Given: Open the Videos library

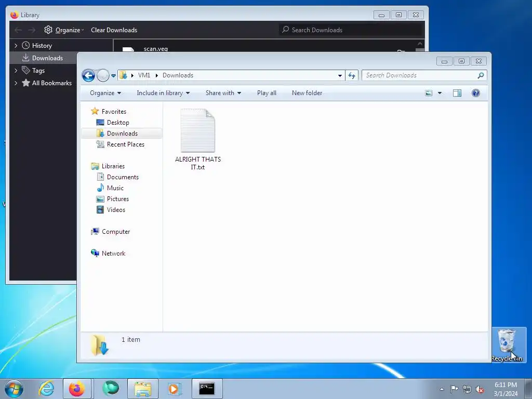Looking at the screenshot, I should click(116, 210).
